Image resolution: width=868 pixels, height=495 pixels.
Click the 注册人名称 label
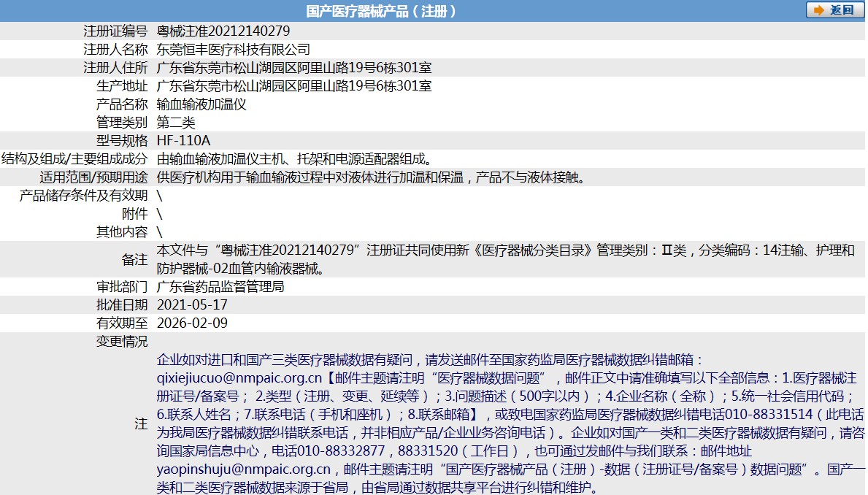[x=115, y=49]
